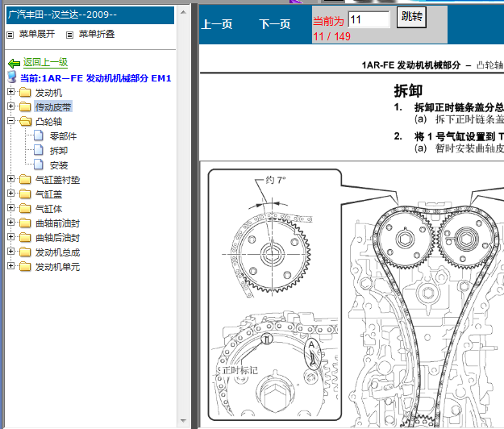Open the 零部件 tree entry

(64, 136)
